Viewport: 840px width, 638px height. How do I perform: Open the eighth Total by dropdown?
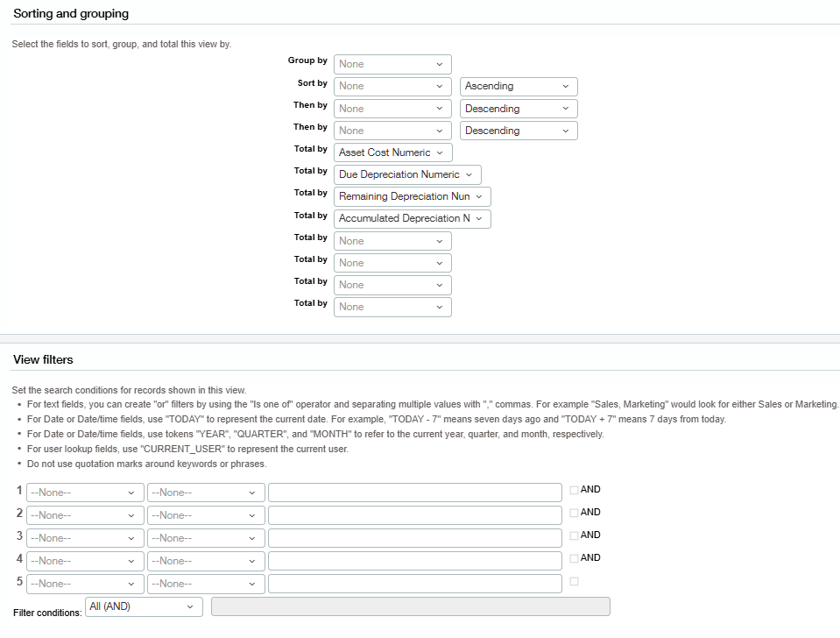(x=392, y=308)
